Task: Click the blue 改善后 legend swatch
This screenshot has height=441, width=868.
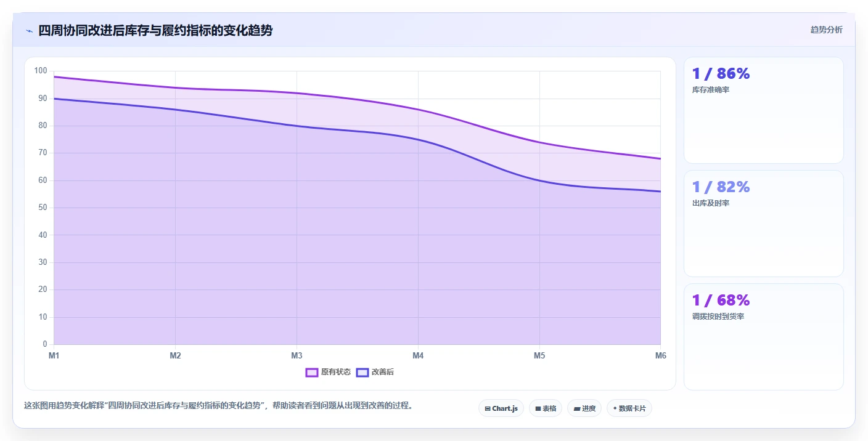Action: point(362,372)
